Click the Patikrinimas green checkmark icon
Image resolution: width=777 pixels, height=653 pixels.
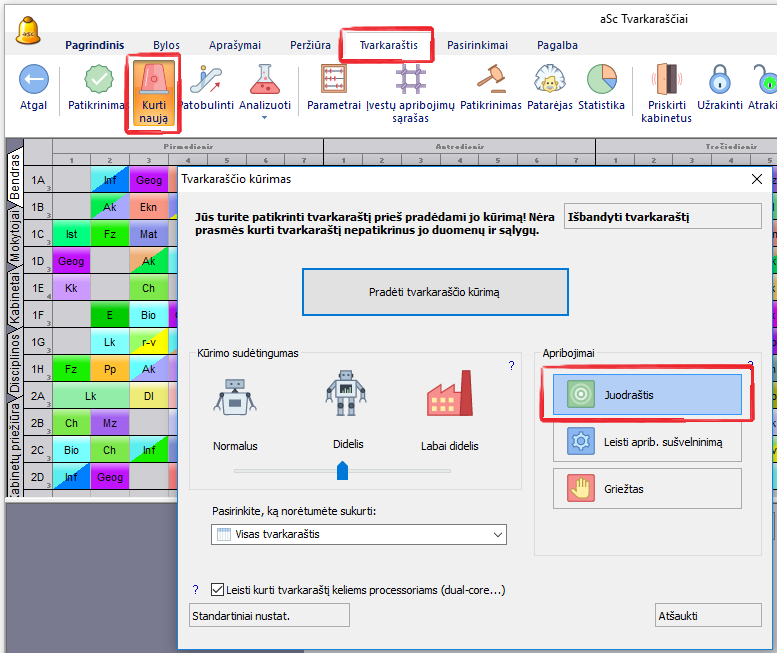click(98, 79)
